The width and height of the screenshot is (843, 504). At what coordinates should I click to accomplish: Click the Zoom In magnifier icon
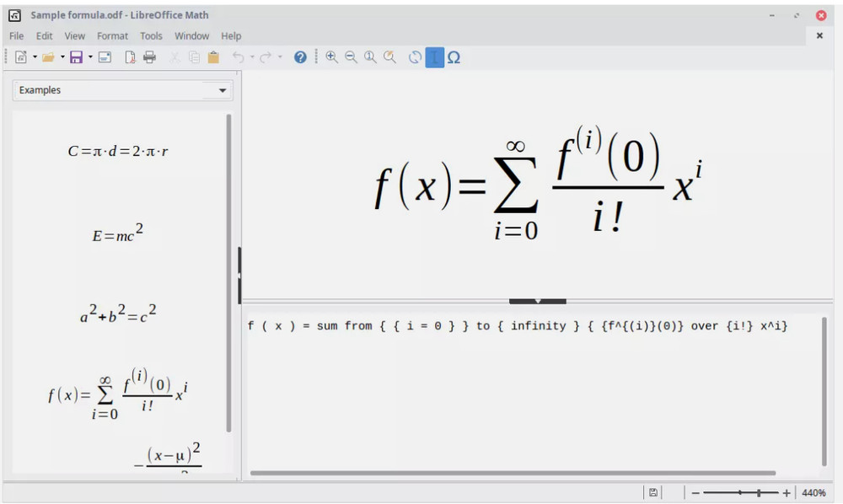[x=331, y=57]
